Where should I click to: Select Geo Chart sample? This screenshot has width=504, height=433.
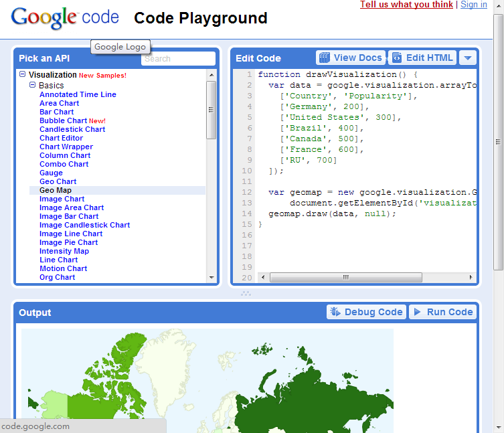pos(58,181)
